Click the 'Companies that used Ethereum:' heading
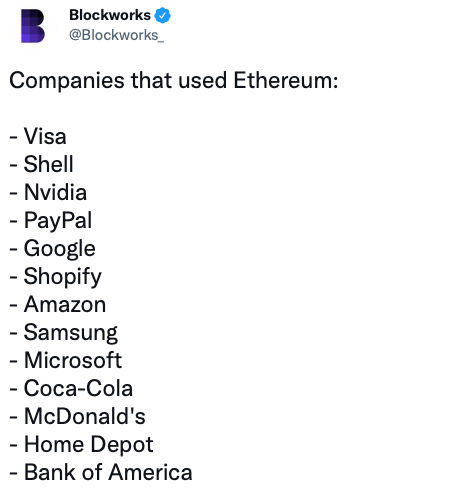 click(174, 81)
